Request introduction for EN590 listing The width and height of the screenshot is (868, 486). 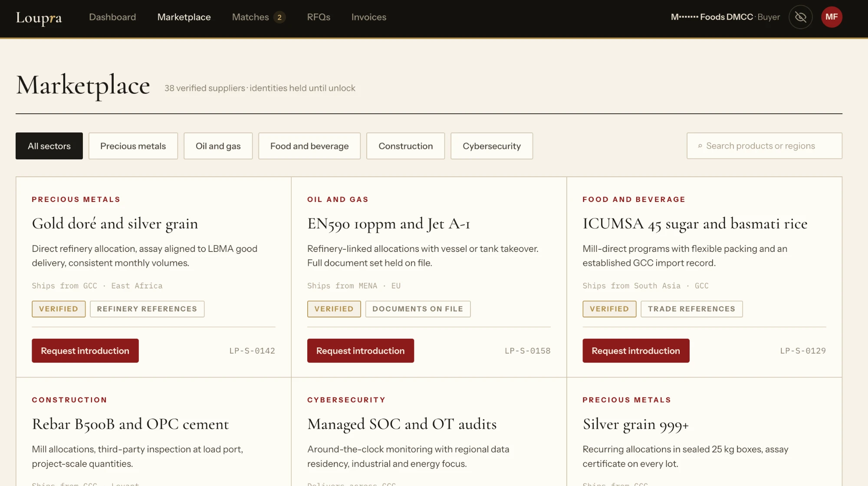tap(360, 350)
